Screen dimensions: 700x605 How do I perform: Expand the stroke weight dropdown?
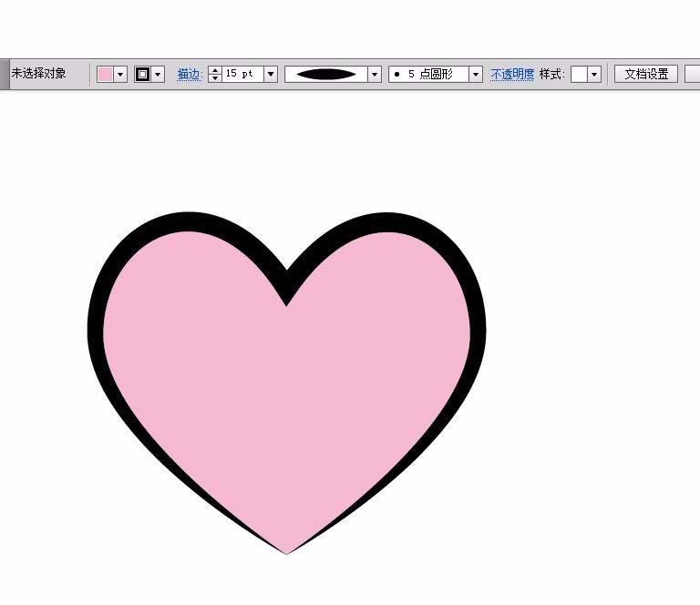271,74
